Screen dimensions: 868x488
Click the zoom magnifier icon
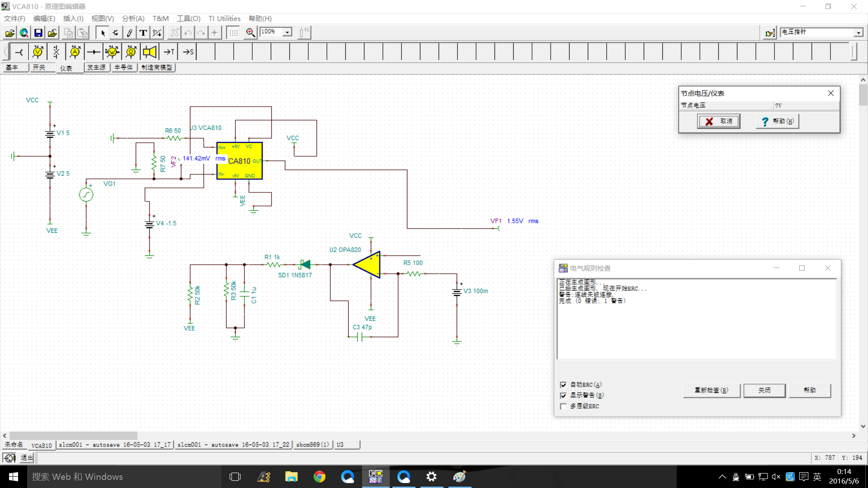click(250, 33)
